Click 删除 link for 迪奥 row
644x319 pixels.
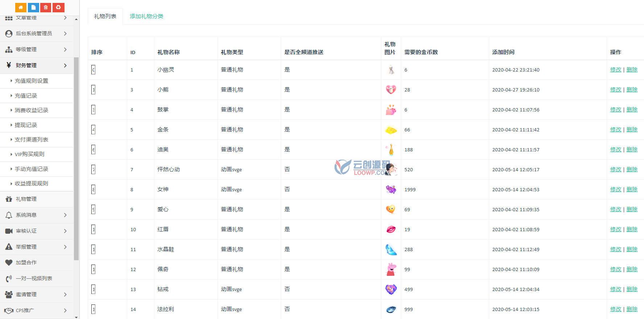(632, 150)
